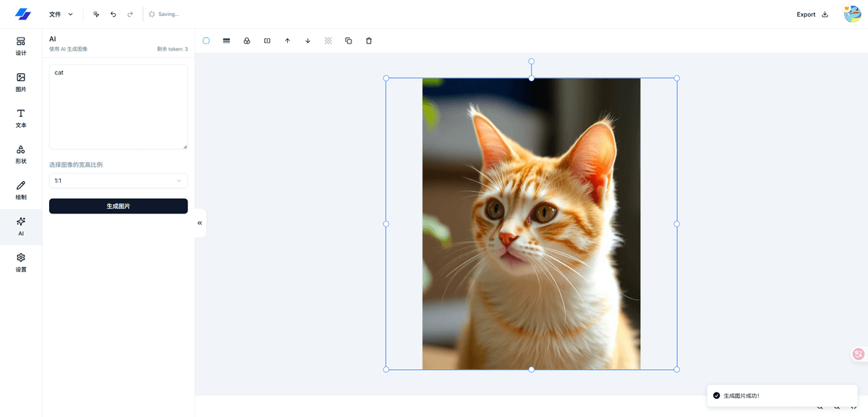Switch to the 设计 sidebar tab
The image size is (868, 417).
pos(21,46)
